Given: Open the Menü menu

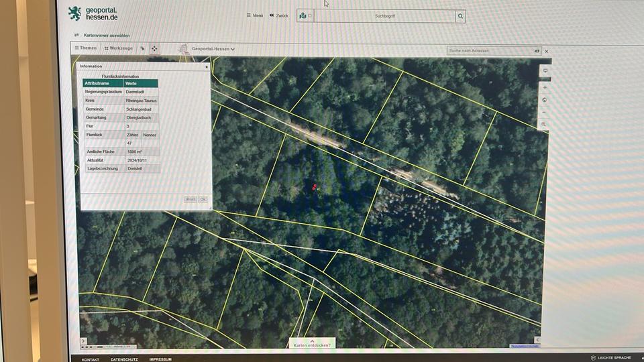Looking at the screenshot, I should (255, 15).
